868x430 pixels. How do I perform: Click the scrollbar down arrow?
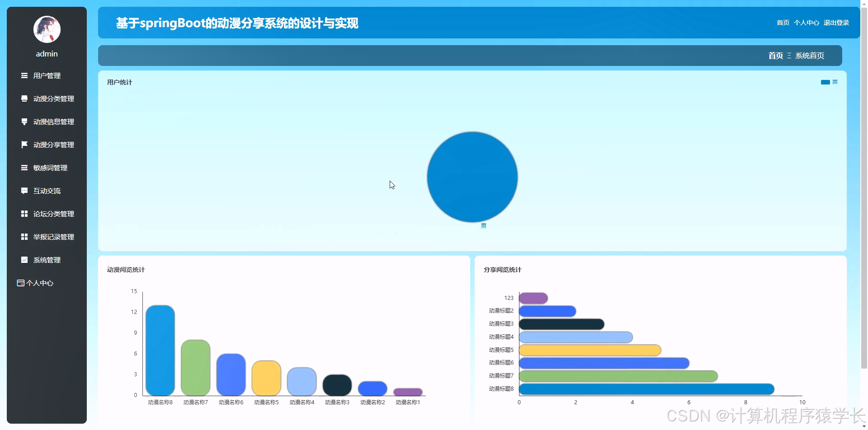[864, 425]
